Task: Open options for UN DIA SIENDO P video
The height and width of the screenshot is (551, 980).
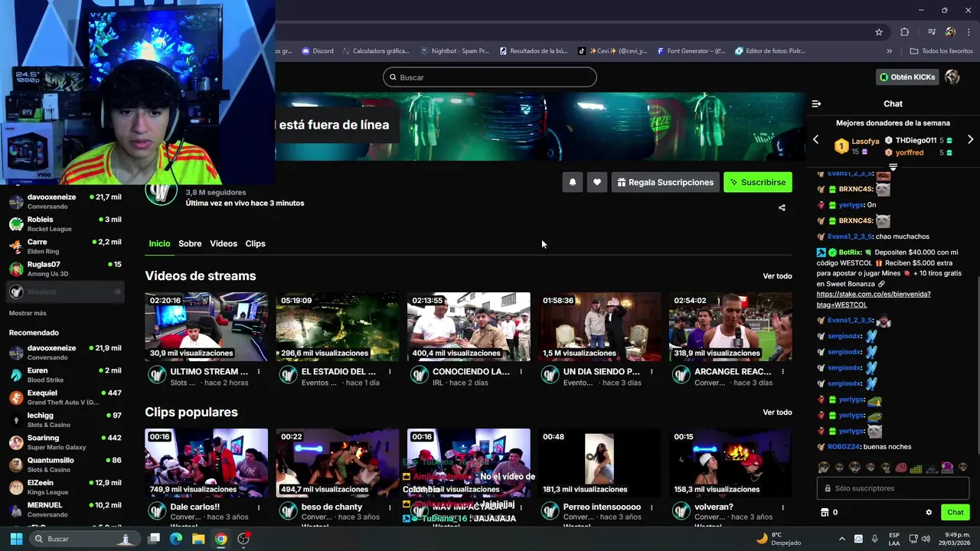Action: (x=652, y=372)
